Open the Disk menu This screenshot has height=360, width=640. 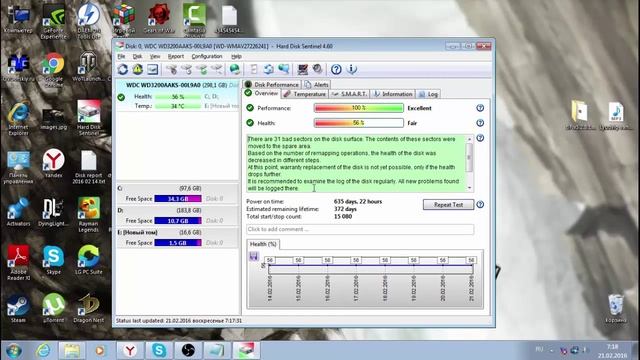click(x=137, y=56)
